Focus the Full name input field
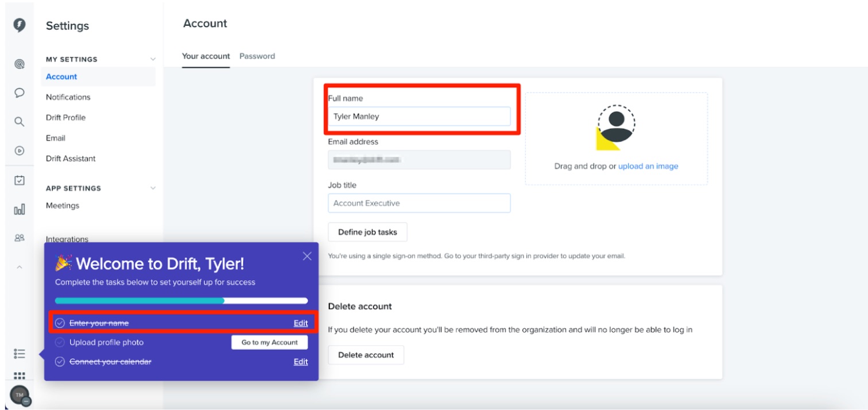 point(419,116)
